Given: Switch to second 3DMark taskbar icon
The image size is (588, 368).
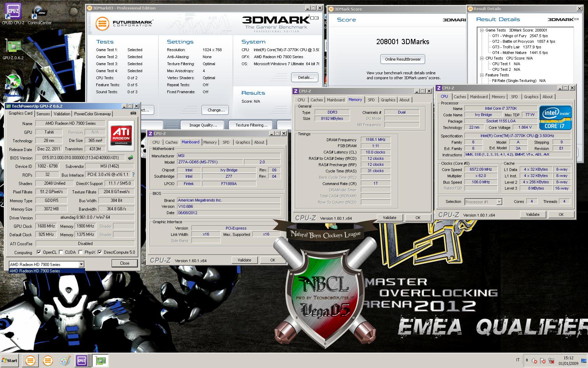Looking at the screenshot, I should tap(48, 360).
